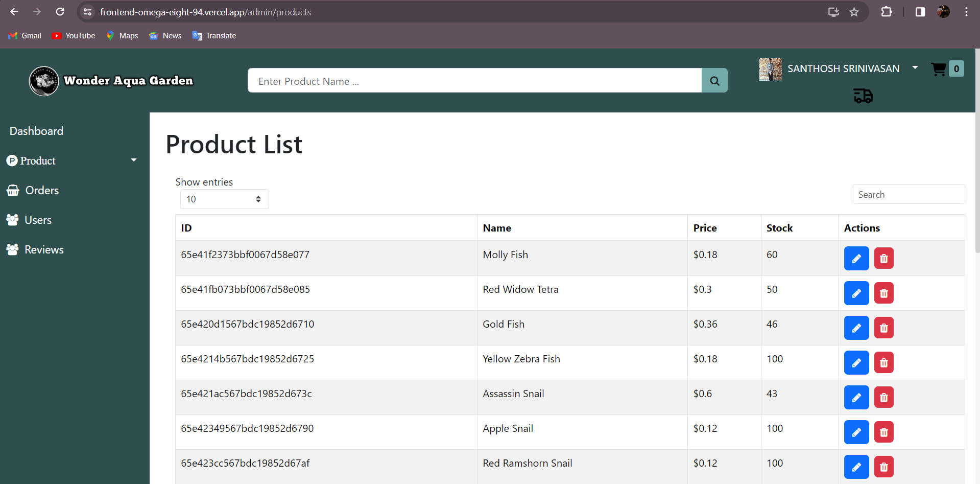
Task: Delete the Red Ramshorn Snail product
Action: coord(884,467)
